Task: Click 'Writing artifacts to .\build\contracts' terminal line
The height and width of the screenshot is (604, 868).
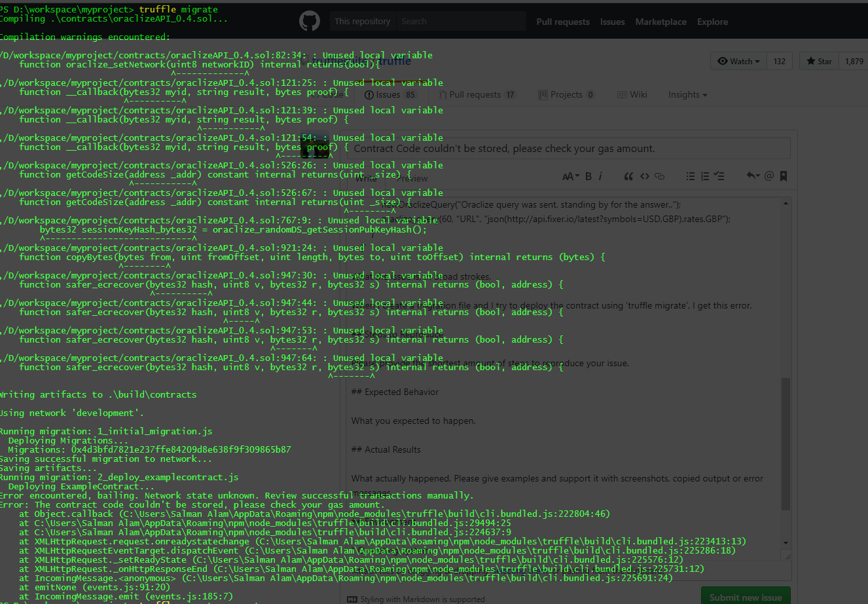Action: [98, 394]
